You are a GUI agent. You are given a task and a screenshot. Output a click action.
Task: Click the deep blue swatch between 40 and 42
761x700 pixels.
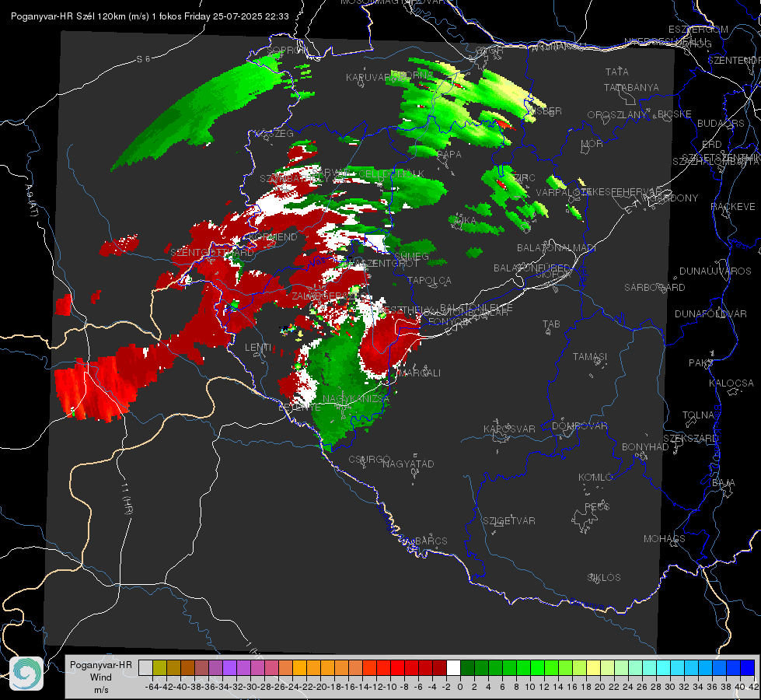pos(748,667)
